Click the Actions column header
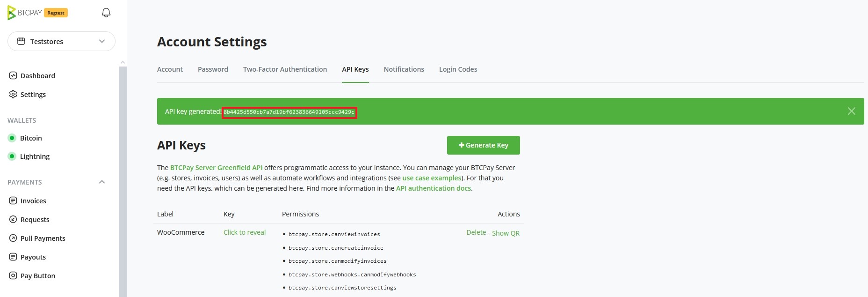Viewport: 868px width, 297px height. point(508,214)
